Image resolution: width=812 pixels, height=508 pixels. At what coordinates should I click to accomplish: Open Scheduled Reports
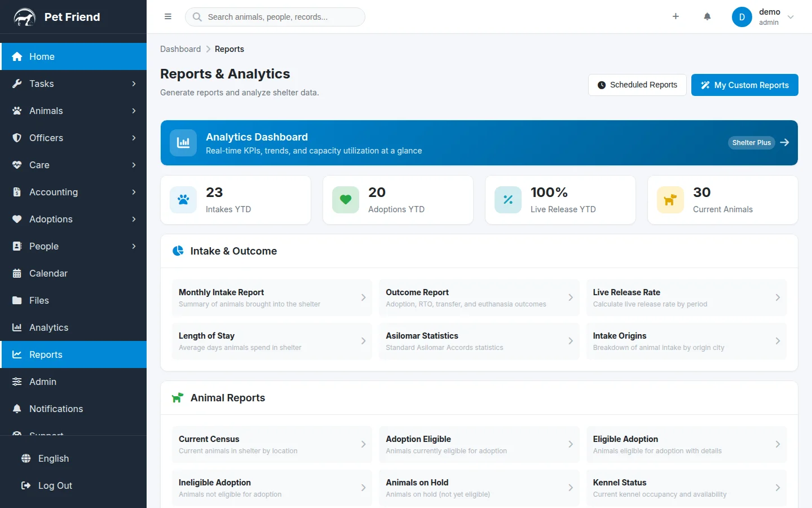637,85
